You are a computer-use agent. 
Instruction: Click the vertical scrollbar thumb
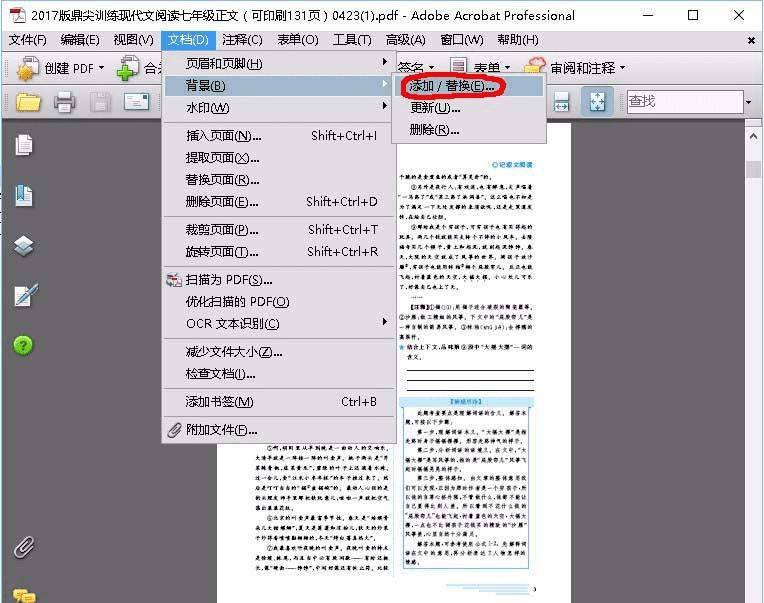click(x=753, y=169)
